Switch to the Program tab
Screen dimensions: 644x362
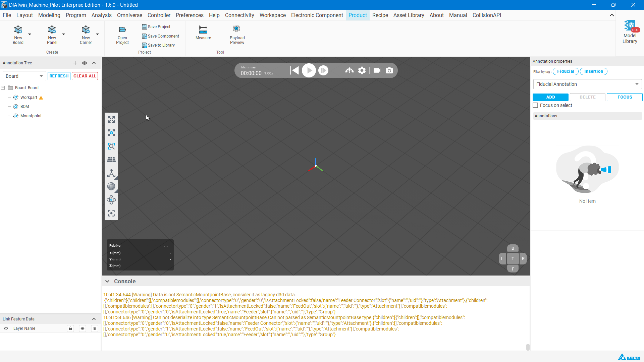(x=76, y=15)
